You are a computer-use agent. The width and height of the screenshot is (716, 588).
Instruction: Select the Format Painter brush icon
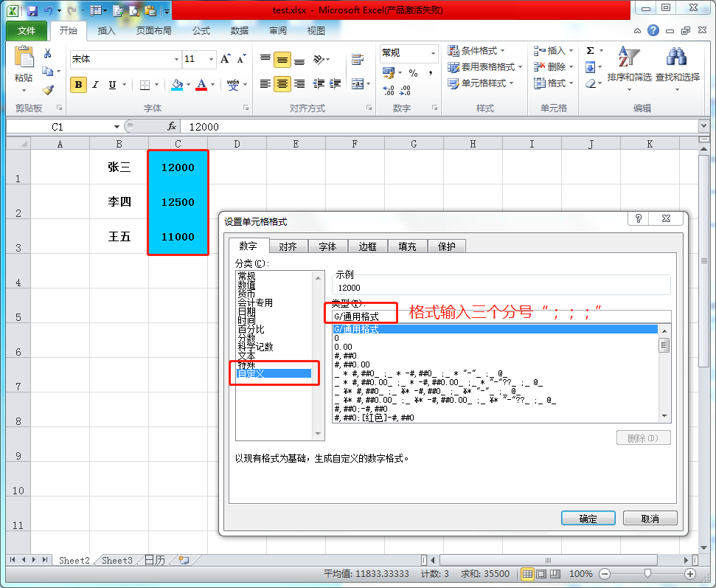tap(47, 89)
